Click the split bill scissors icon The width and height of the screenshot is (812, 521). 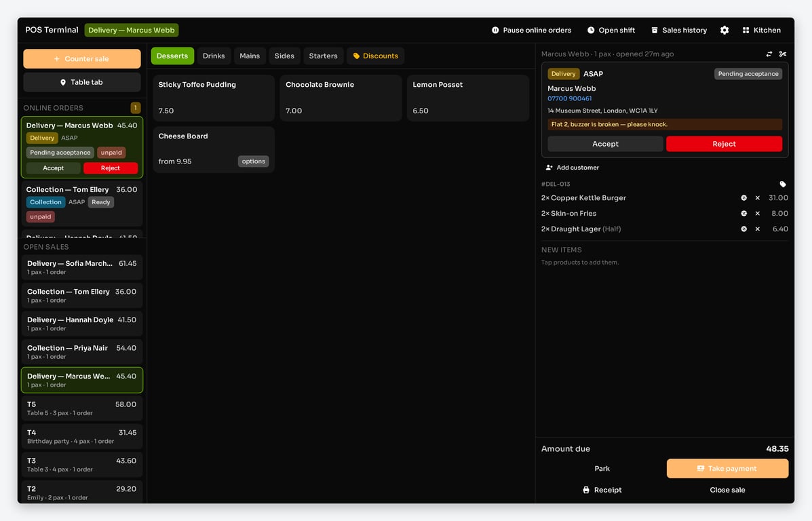coord(782,54)
